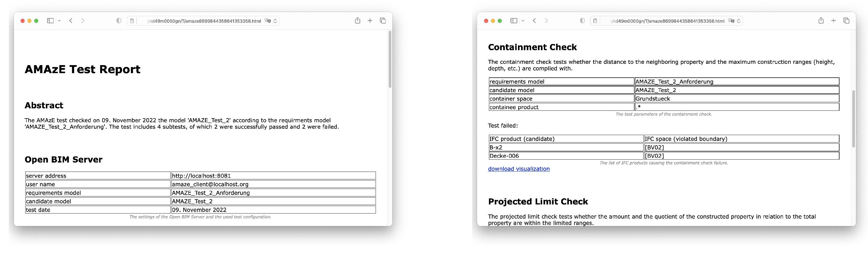
Task: Show tab overview in the left window
Action: click(383, 21)
